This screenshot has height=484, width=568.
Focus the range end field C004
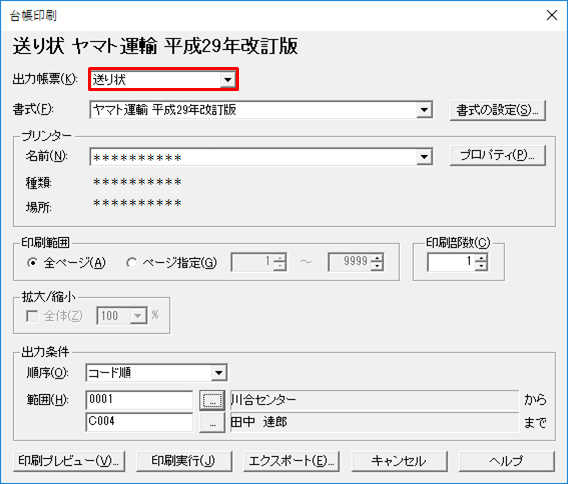(139, 422)
